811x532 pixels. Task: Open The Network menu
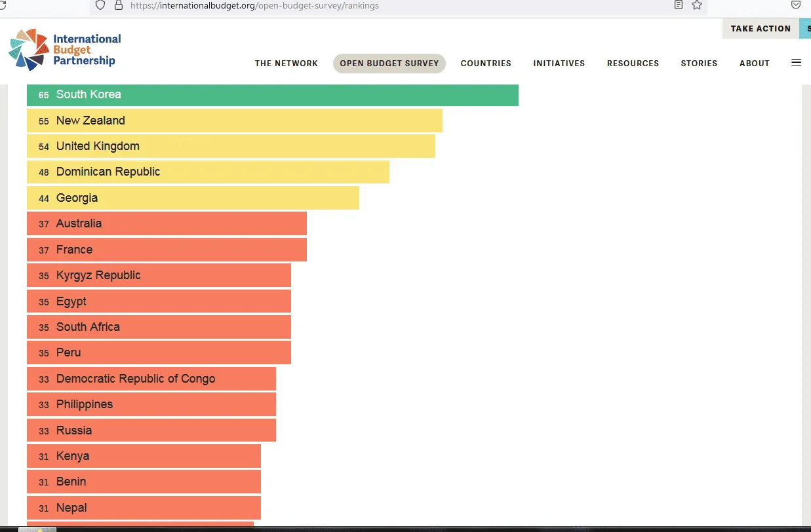pos(287,64)
